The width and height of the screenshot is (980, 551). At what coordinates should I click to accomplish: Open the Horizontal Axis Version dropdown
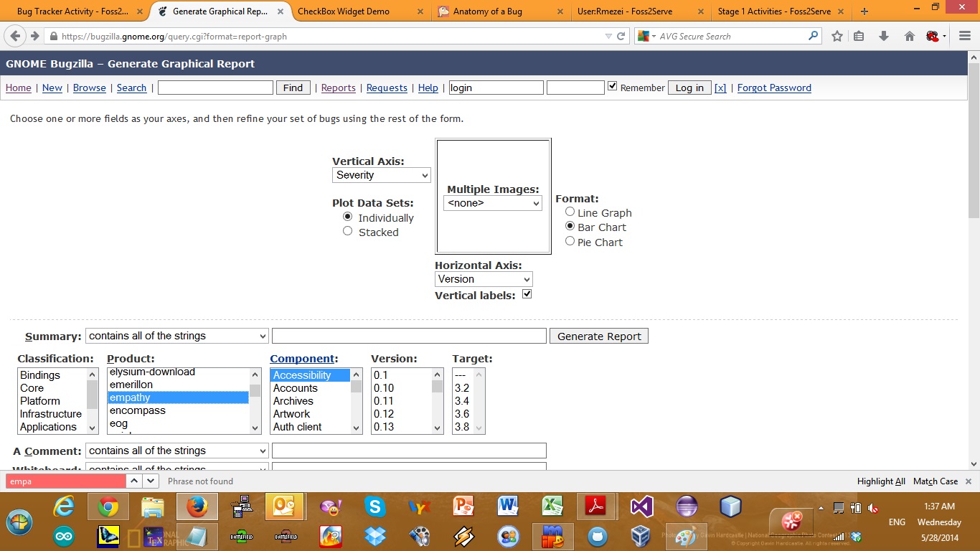pyautogui.click(x=484, y=279)
